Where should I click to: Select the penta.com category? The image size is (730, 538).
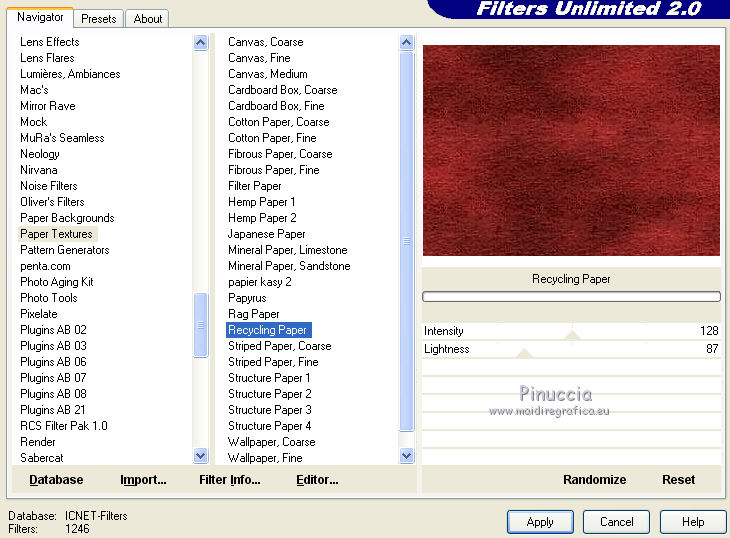coord(45,266)
